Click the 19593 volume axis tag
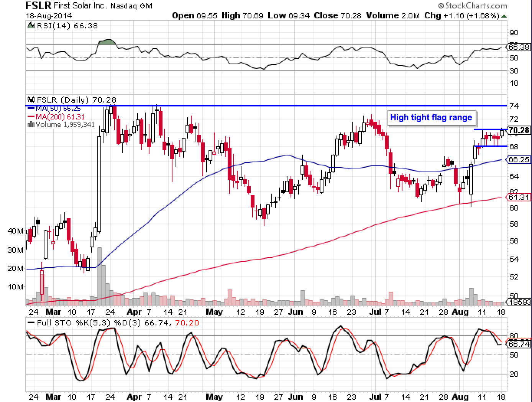The image size is (532, 402). pos(519,302)
